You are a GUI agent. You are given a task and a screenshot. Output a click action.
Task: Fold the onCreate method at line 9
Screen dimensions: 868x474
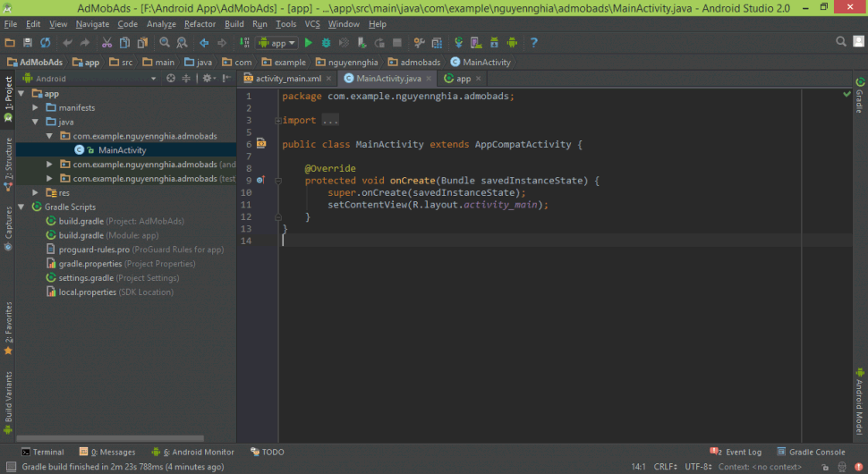pos(278,181)
